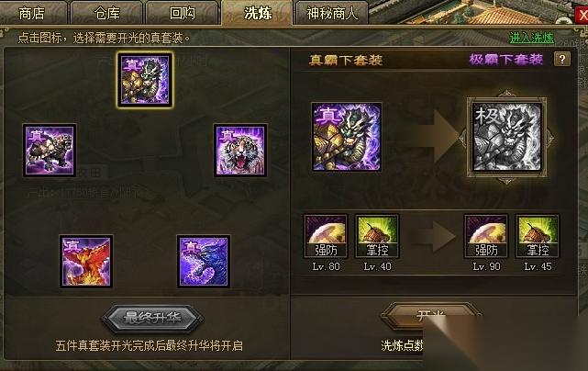Switch to the 回购 tab
588x371 pixels.
pos(183,13)
